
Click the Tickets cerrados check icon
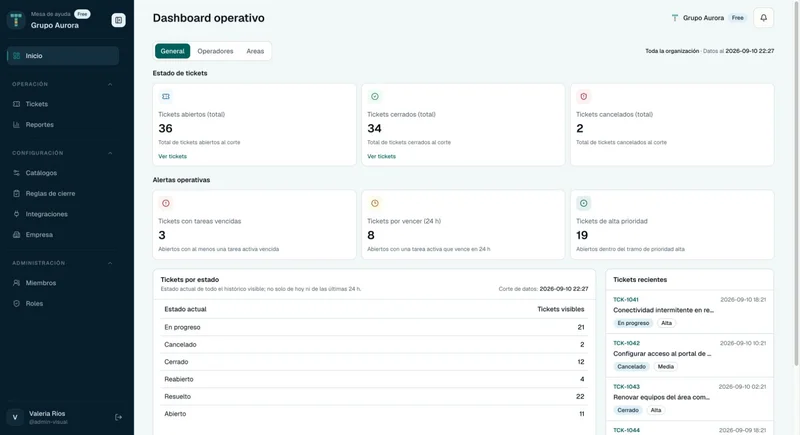click(374, 96)
